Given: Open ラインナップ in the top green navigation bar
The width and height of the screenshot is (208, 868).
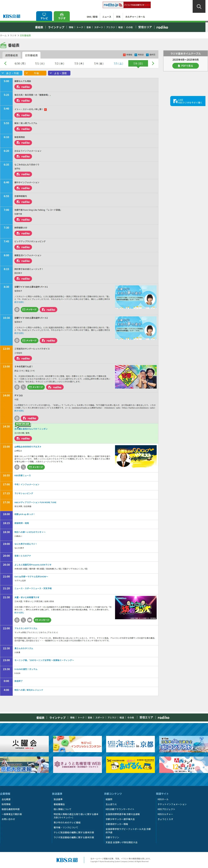Looking at the screenshot, I should 56,27.
